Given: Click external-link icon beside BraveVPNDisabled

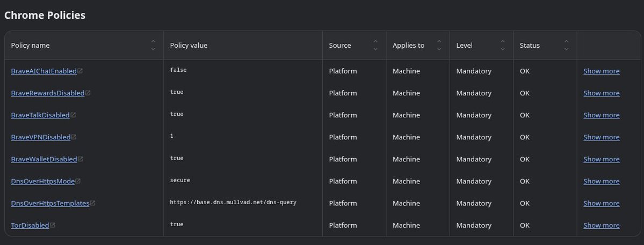Looking at the screenshot, I should [x=74, y=137].
